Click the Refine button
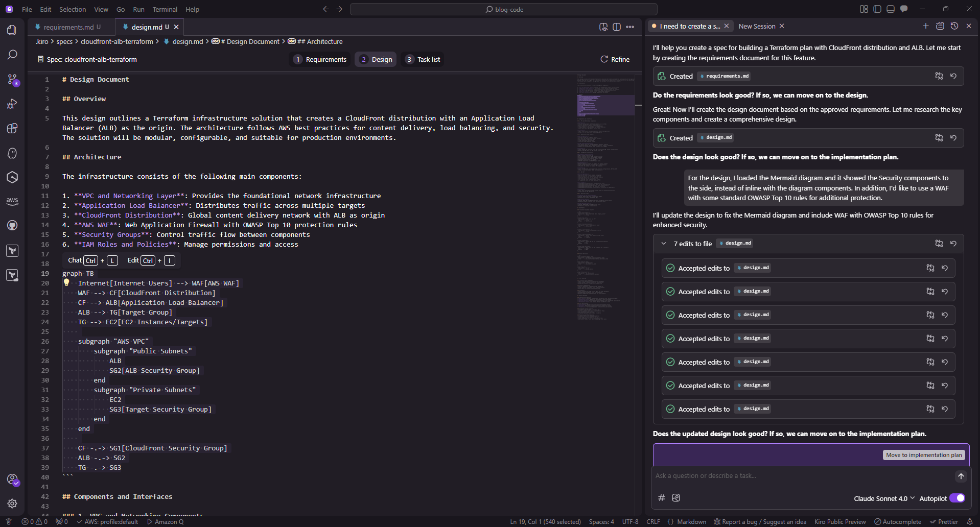The height and width of the screenshot is (527, 980). tap(615, 59)
